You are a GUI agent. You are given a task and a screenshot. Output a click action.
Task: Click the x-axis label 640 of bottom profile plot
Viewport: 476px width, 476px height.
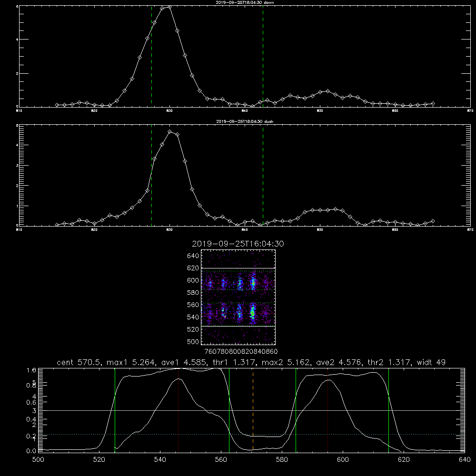pos(465,460)
